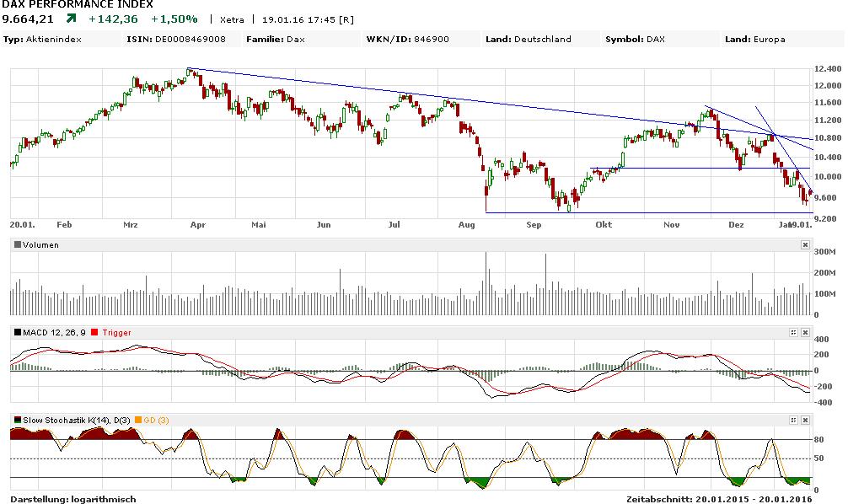Select the 'Volumen' panel title
Viewport: 848px width, 504px height.
pyautogui.click(x=40, y=245)
